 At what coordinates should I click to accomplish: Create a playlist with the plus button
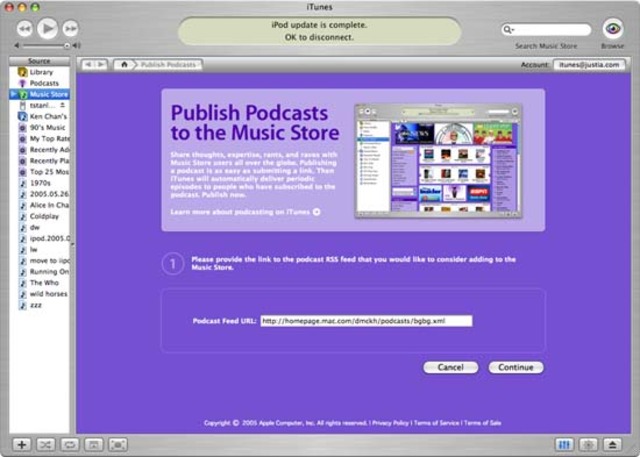point(21,445)
